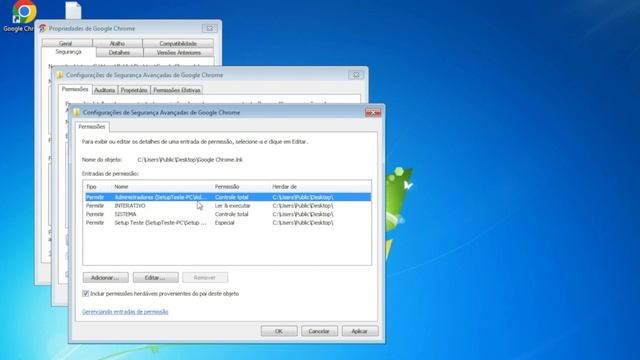This screenshot has width=640, height=360.
Task: Open the Google Chrome desktop shortcut icon
Action: pos(24,13)
